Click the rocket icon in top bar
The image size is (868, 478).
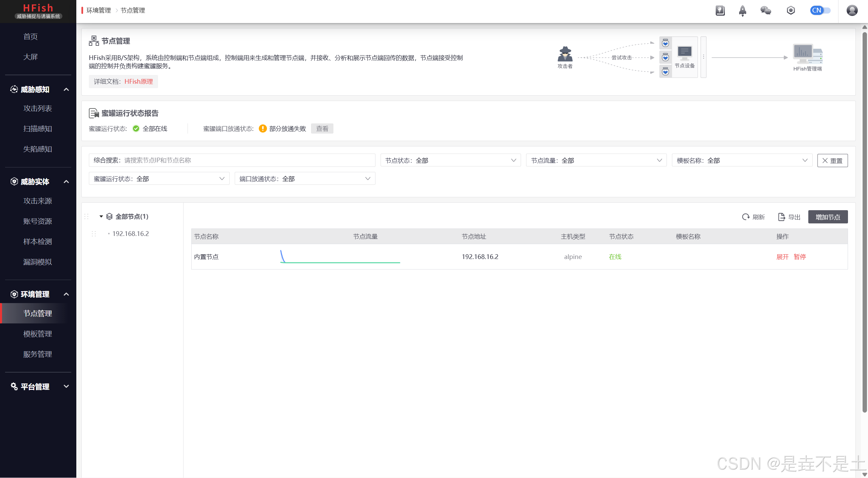pos(742,11)
